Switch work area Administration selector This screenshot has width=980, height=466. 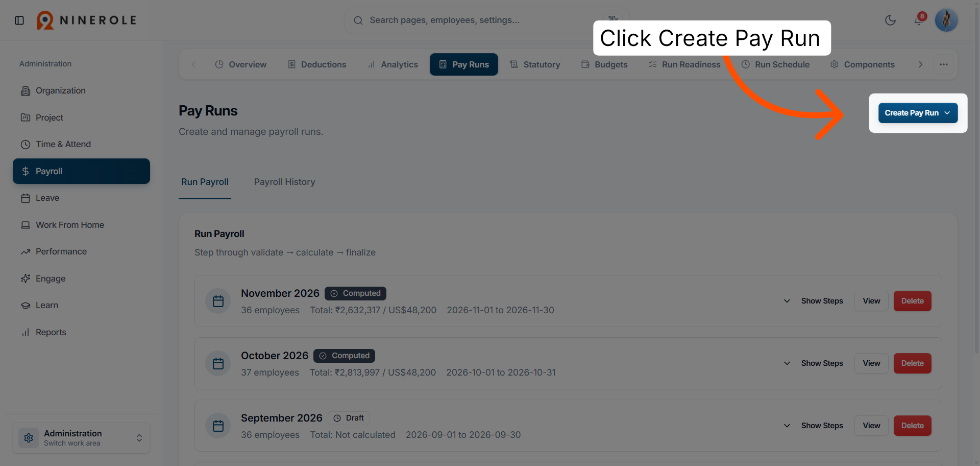[81, 438]
